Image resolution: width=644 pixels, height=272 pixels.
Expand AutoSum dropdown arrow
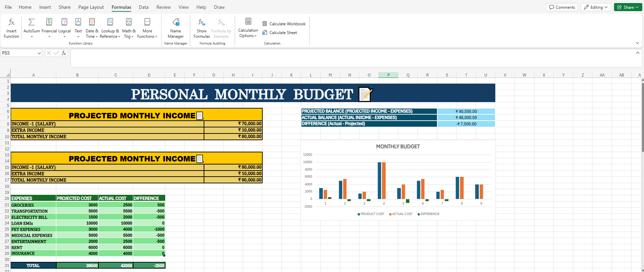coord(32,37)
